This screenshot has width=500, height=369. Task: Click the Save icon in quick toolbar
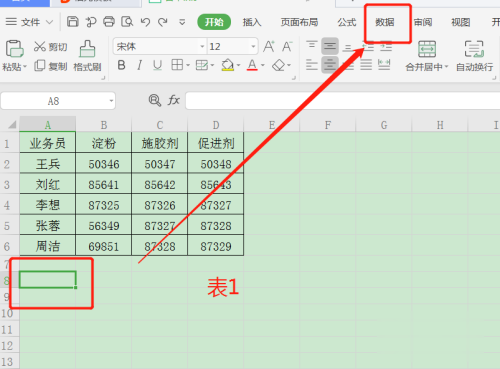(73, 22)
